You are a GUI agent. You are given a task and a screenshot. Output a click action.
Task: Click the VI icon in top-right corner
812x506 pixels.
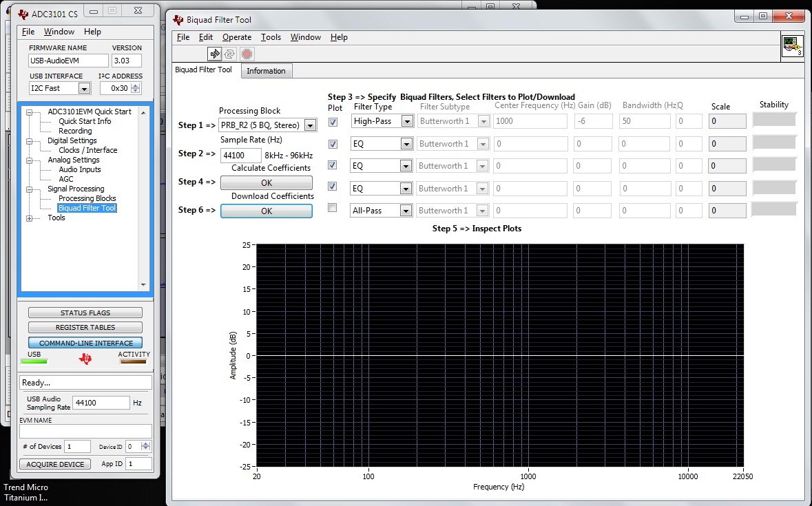[x=792, y=46]
